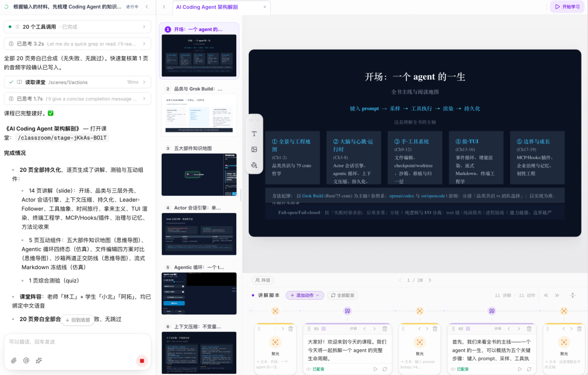Click the 开始学习 button
Viewport: 588px width, 375px height.
coord(567,7)
